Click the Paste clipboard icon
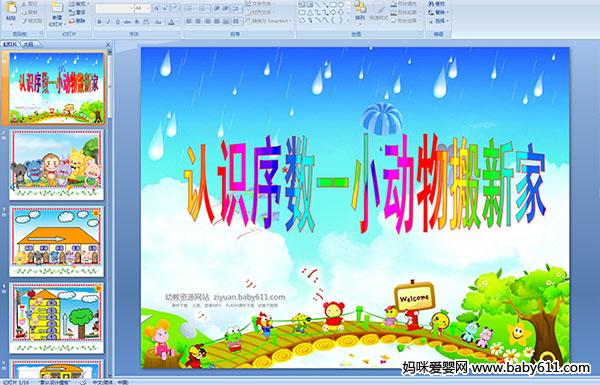This screenshot has width=600, height=385. tap(11, 8)
